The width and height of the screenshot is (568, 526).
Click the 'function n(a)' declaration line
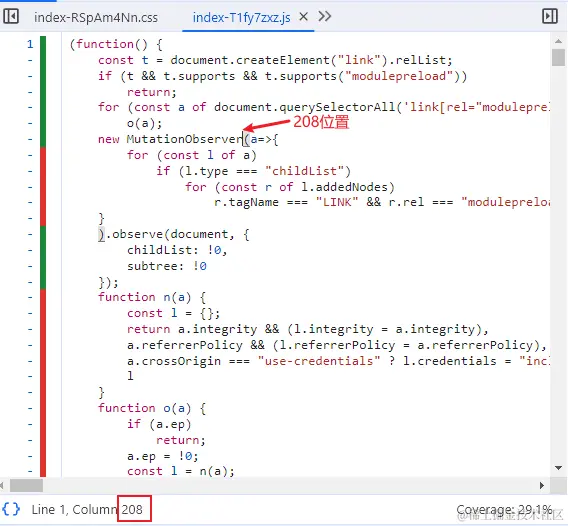click(152, 297)
